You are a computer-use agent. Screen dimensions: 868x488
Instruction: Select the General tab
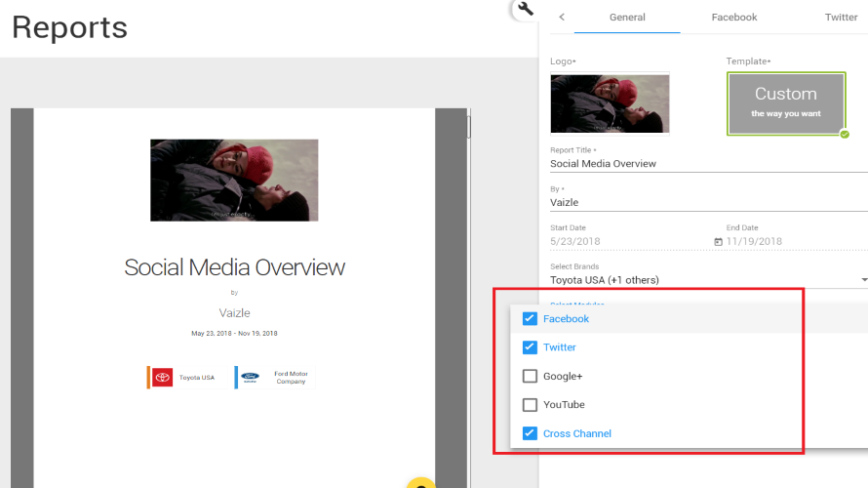pyautogui.click(x=627, y=18)
